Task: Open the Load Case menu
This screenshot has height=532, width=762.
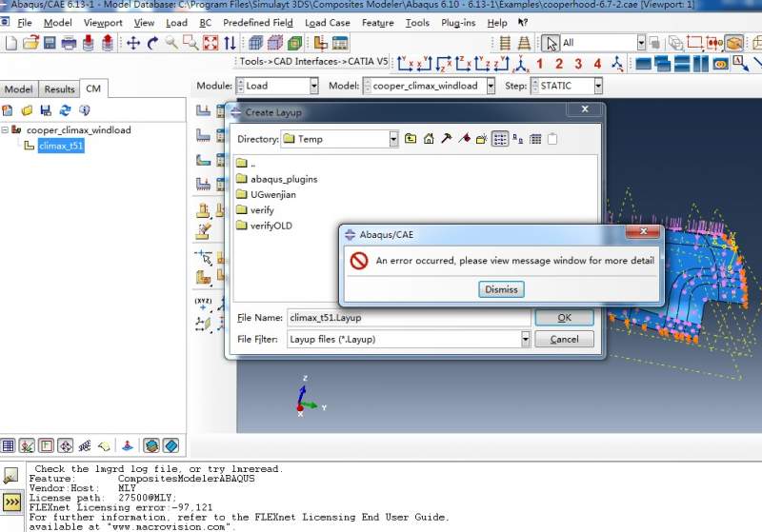Action: tap(327, 23)
